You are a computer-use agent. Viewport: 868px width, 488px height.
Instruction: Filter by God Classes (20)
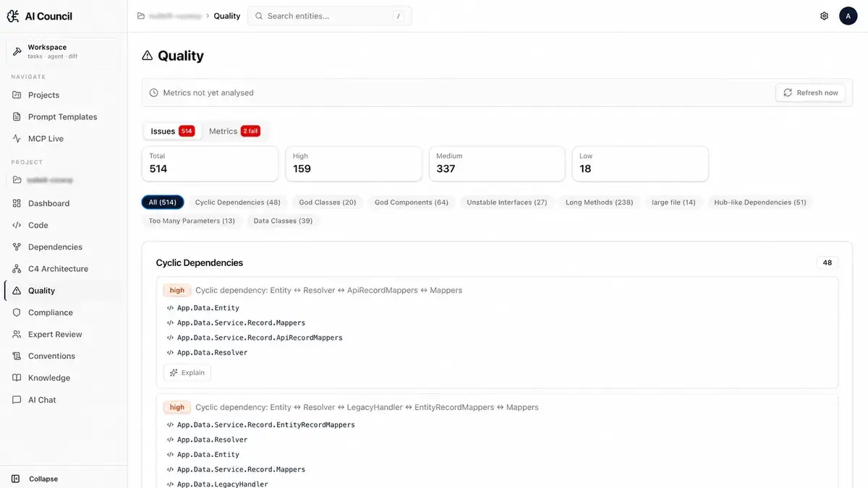point(328,202)
